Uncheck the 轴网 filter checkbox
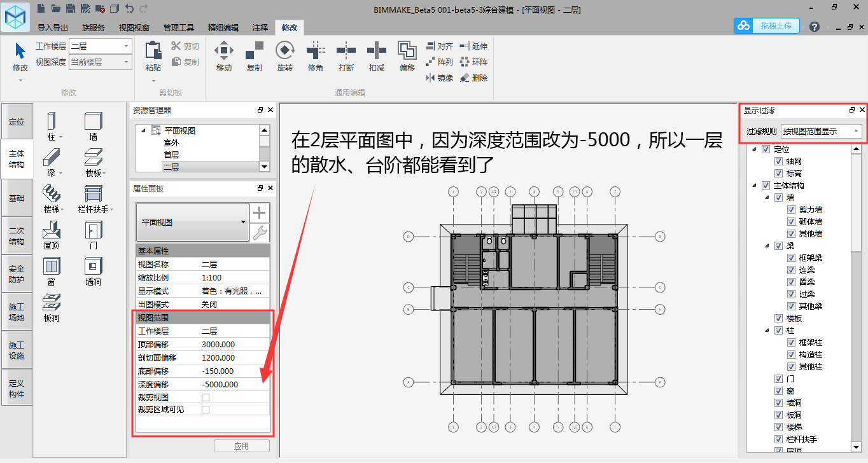 (x=778, y=162)
